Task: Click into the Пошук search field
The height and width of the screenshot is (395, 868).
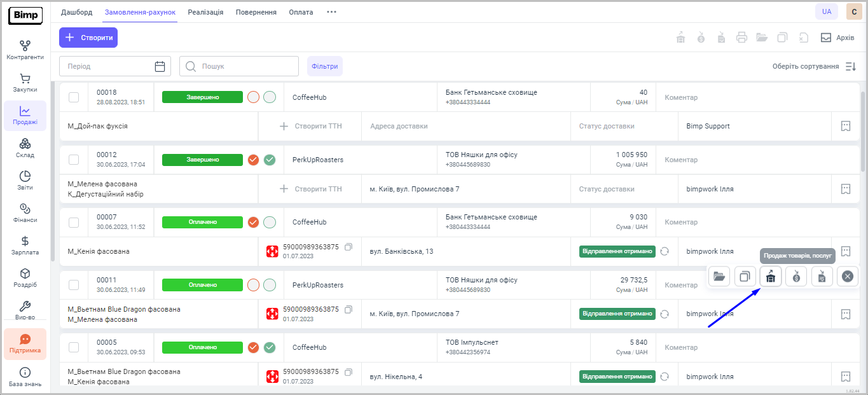Action: (x=245, y=66)
